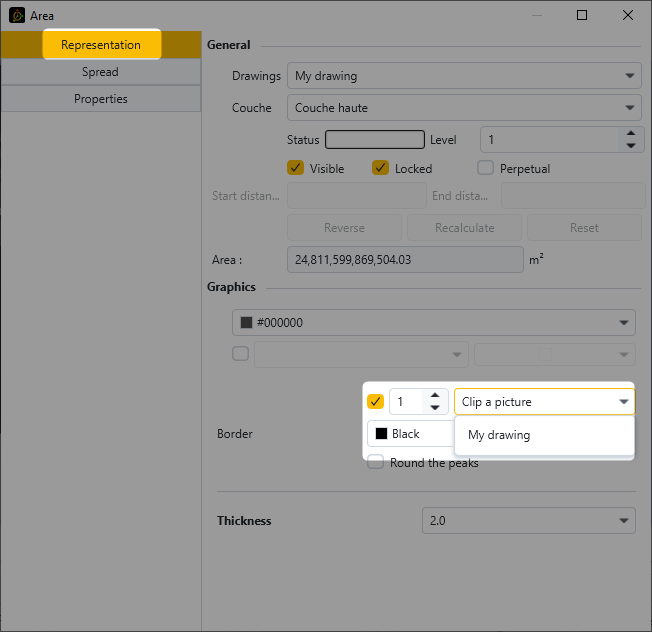Increase the Level spinner value
This screenshot has width=652, height=632.
[630, 133]
